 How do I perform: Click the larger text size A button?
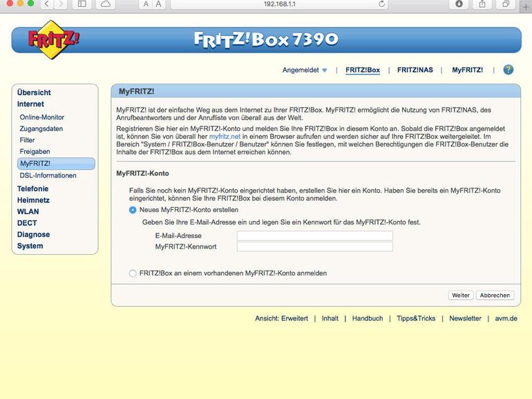(158, 4)
